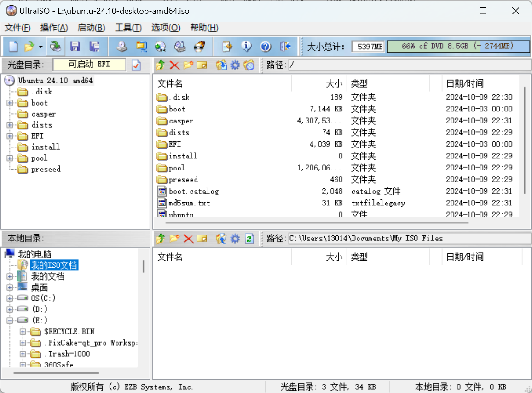Sort ISO file list by 日期/时间 column
The height and width of the screenshot is (393, 532).
click(481, 83)
